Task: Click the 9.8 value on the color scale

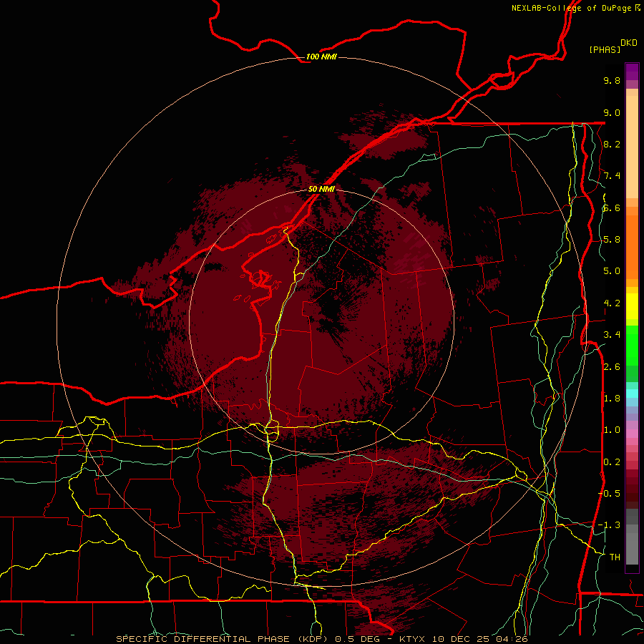Action: (612, 80)
